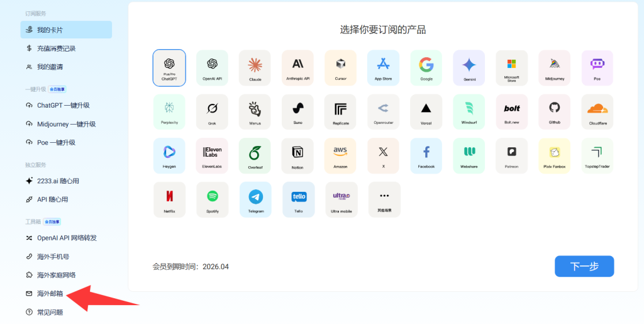Choose the Manus product card
This screenshot has height=324, width=644.
click(255, 112)
